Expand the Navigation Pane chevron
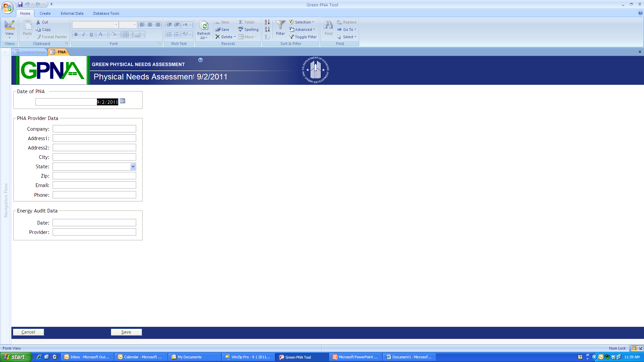This screenshot has height=362, width=644. tap(5, 52)
